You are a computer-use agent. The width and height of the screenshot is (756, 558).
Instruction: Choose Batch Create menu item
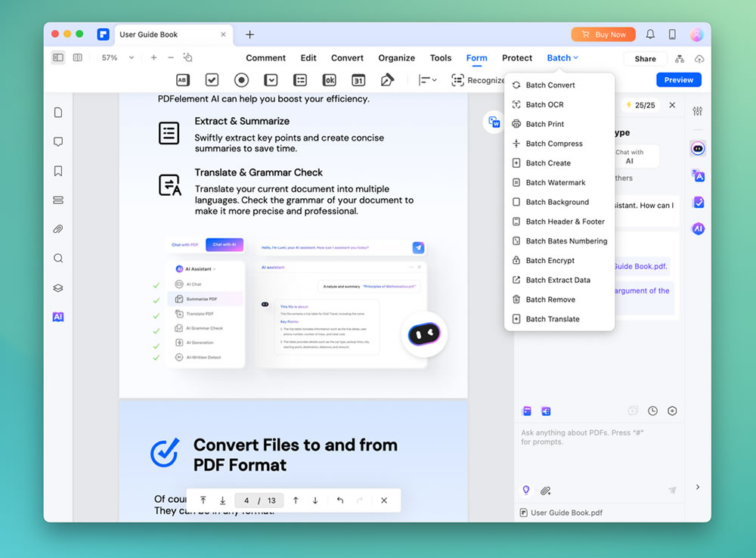tap(559, 163)
